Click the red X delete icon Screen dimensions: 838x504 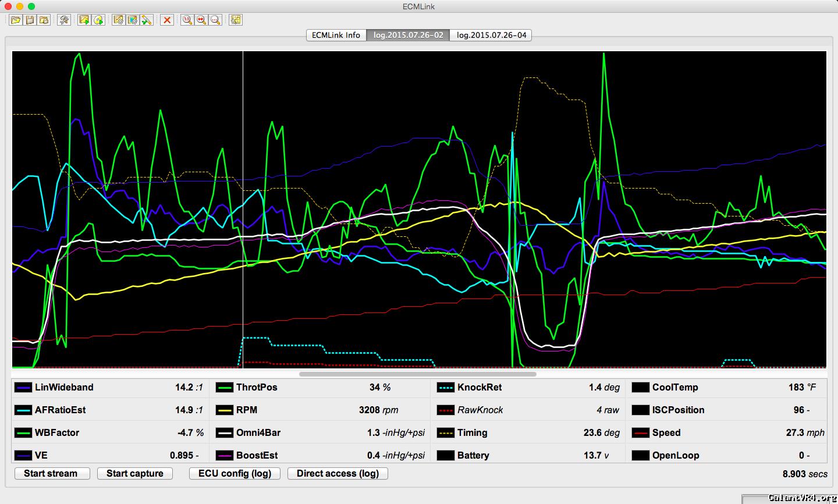point(167,20)
